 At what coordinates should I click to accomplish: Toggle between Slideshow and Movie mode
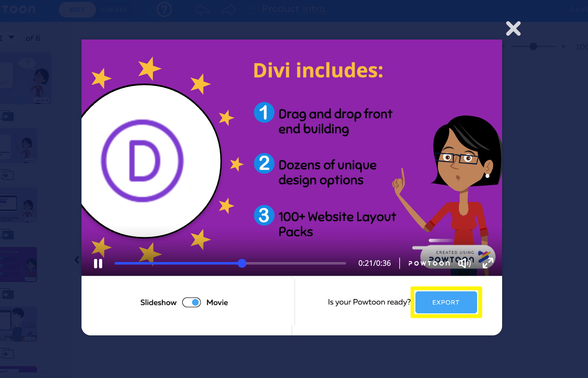[192, 302]
